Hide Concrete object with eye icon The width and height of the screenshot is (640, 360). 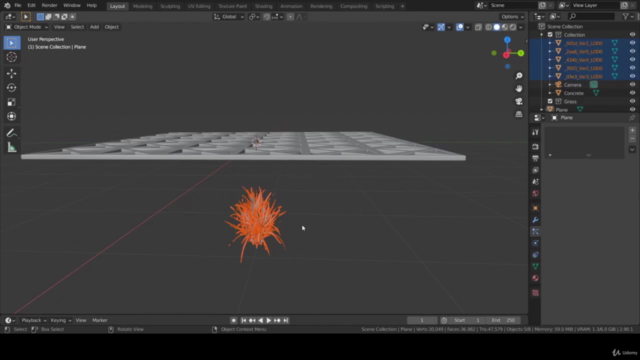tap(632, 93)
